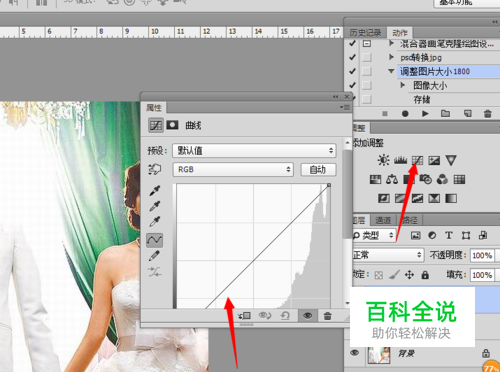Screen dimensions: 500x372
Task: Expand the 混合器画笔克隆 action set
Action: [391, 43]
